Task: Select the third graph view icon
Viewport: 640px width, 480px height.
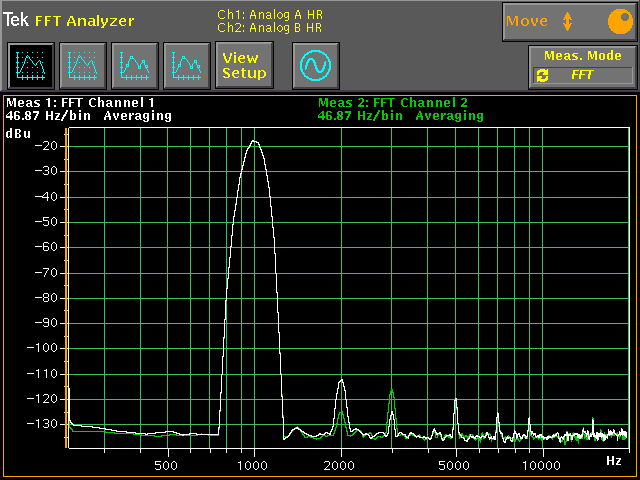Action: [133, 66]
